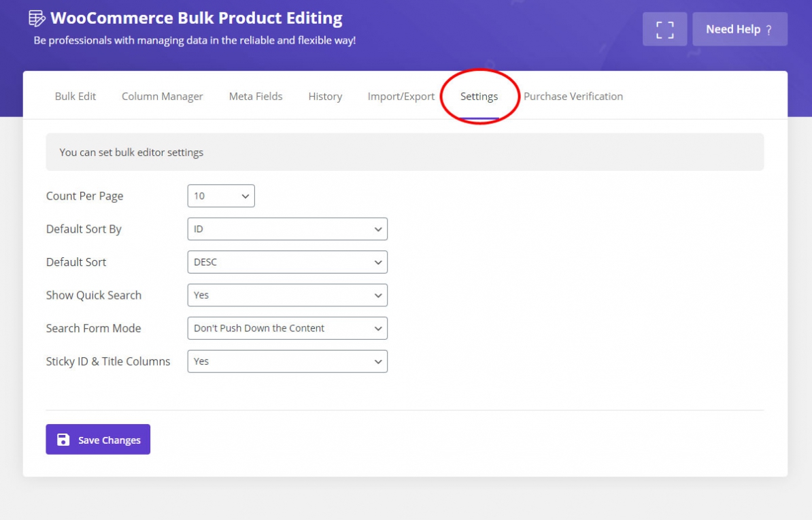The image size is (812, 520).
Task: Click the floppy disk save icon
Action: point(63,439)
